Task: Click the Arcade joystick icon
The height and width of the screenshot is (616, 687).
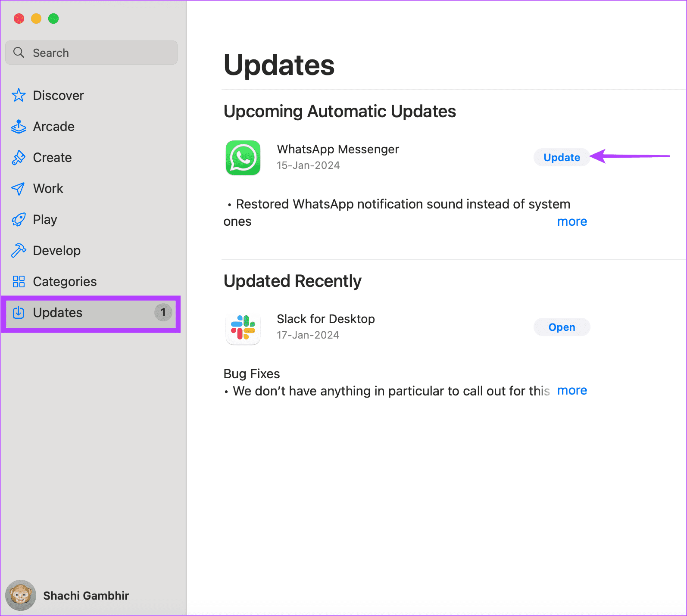Action: tap(19, 126)
